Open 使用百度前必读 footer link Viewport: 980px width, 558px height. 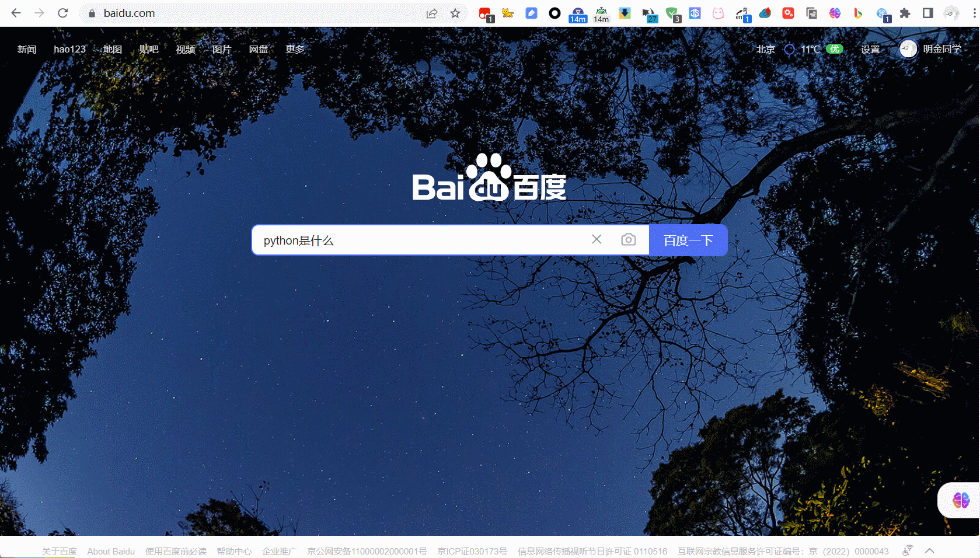point(176,551)
